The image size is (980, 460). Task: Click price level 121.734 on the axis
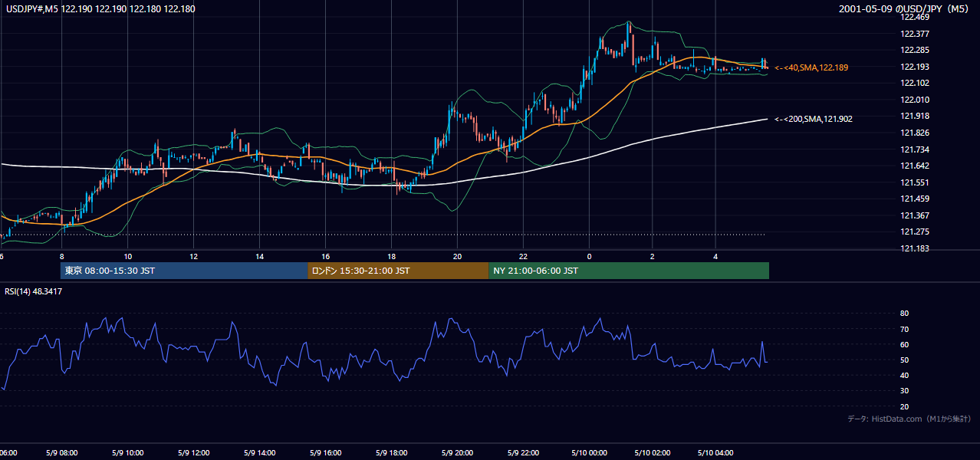click(x=916, y=149)
